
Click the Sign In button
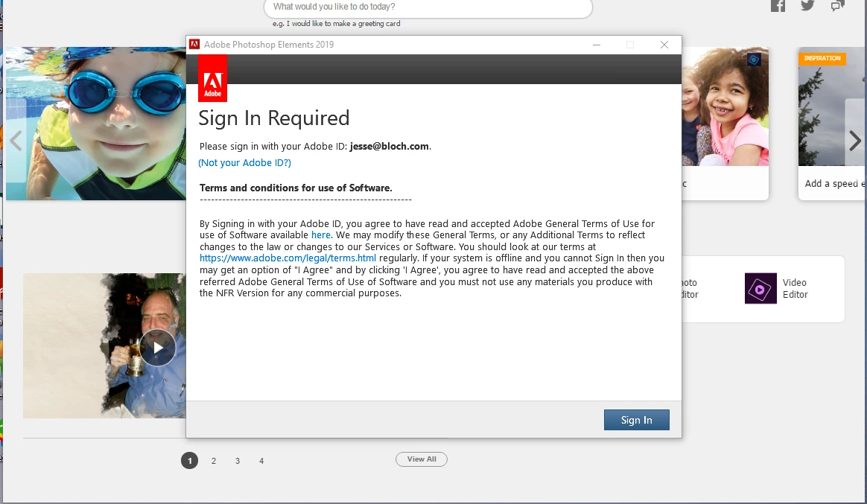pos(636,420)
